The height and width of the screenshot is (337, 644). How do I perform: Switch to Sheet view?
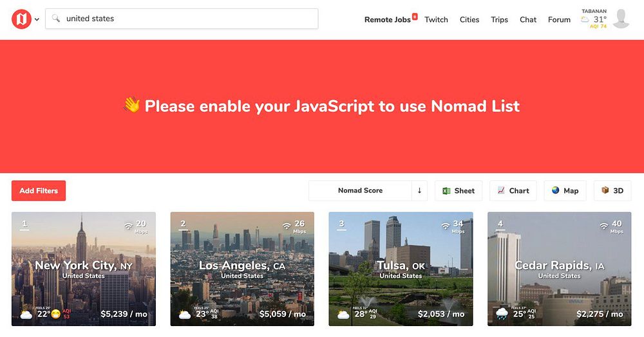click(x=459, y=190)
